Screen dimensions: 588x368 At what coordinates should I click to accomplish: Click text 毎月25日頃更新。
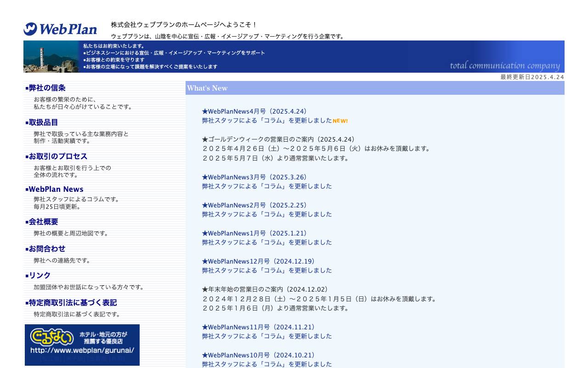point(57,207)
